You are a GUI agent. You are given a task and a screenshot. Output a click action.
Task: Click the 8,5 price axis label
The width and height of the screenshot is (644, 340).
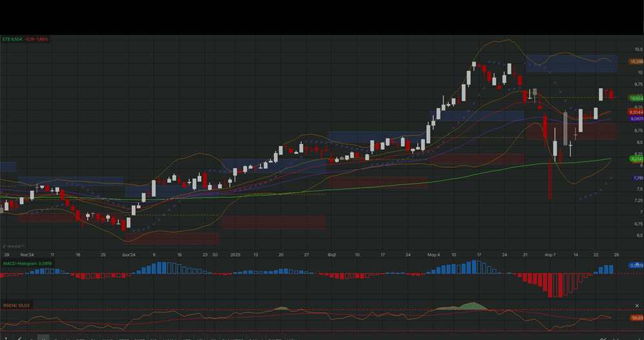639,142
